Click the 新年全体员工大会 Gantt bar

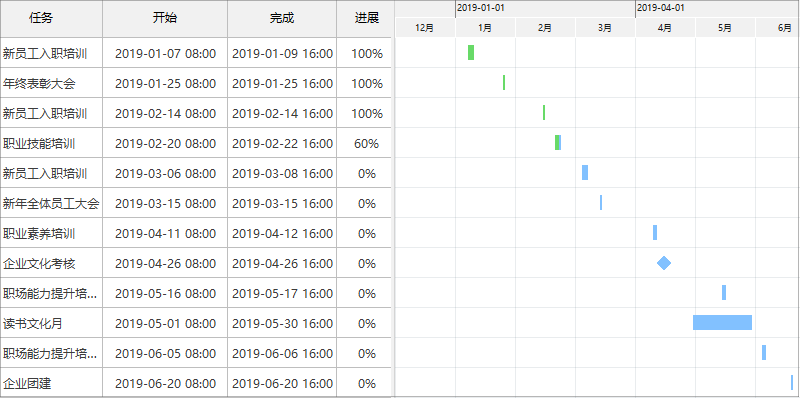[601, 203]
